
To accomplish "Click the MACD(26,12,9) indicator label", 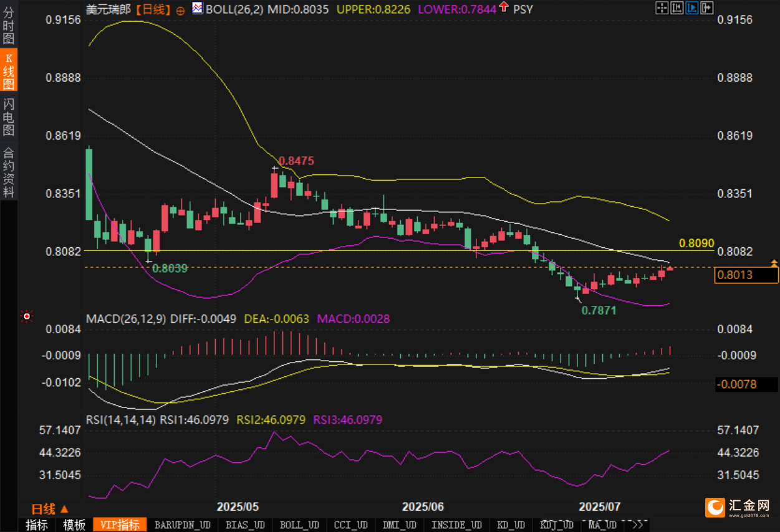I will click(x=126, y=318).
